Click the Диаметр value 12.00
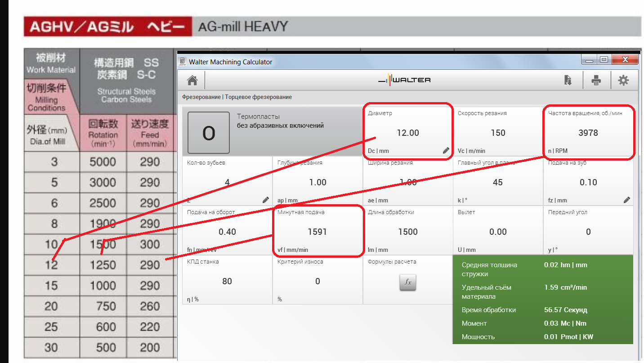The width and height of the screenshot is (644, 363). (x=408, y=133)
